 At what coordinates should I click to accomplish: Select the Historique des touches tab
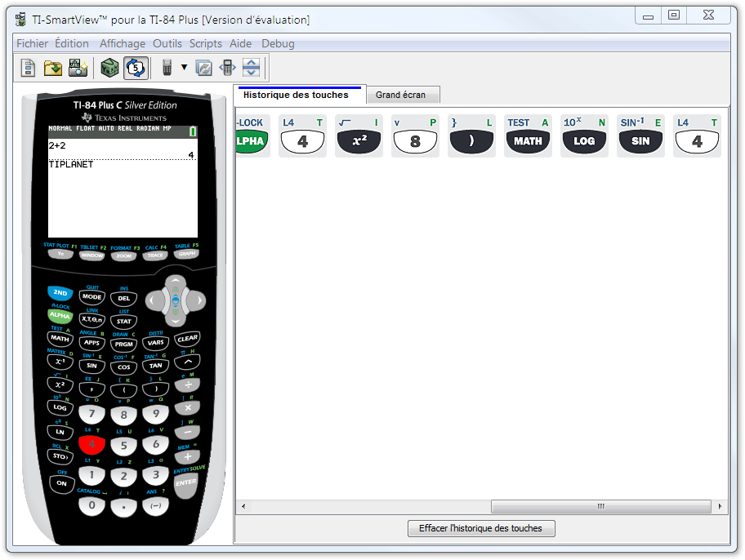tap(299, 95)
